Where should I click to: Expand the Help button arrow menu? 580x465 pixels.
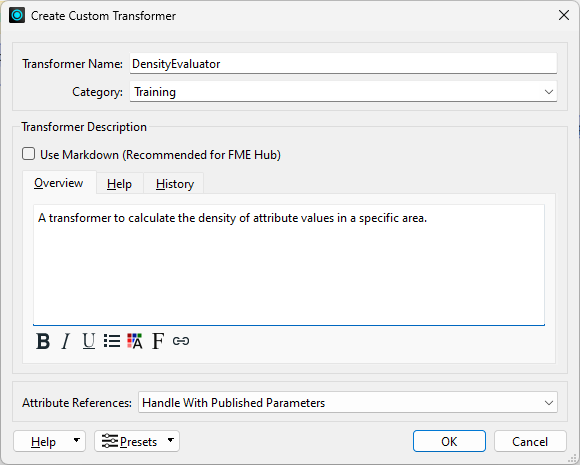pyautogui.click(x=77, y=440)
